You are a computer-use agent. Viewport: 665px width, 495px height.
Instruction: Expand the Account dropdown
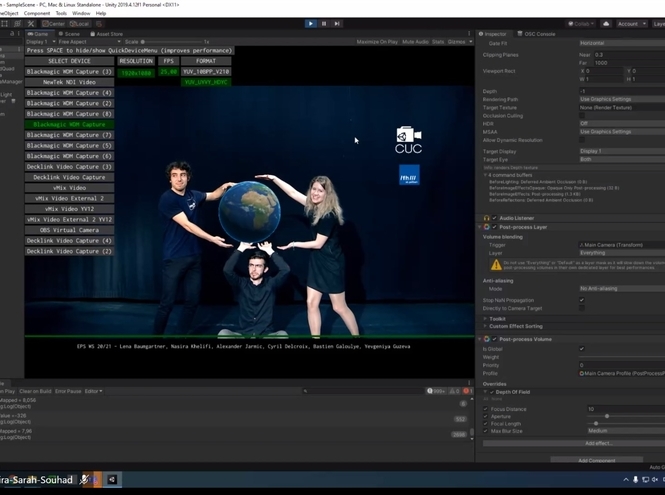pyautogui.click(x=630, y=23)
